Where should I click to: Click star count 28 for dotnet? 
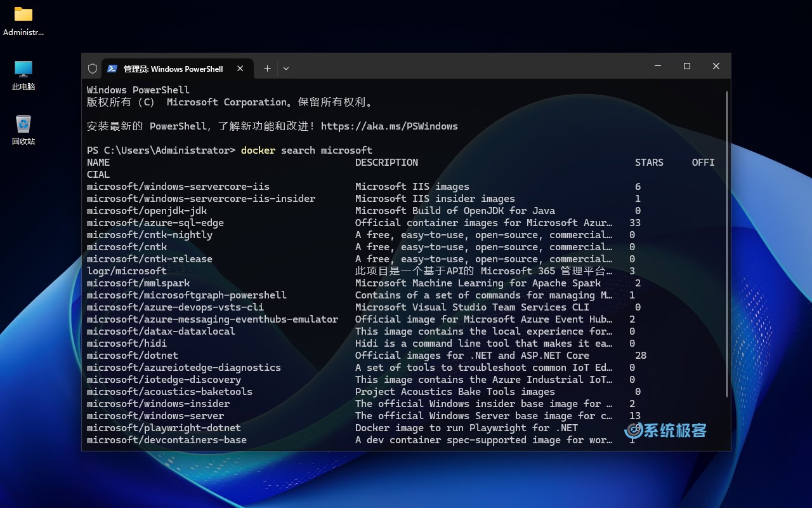click(641, 356)
